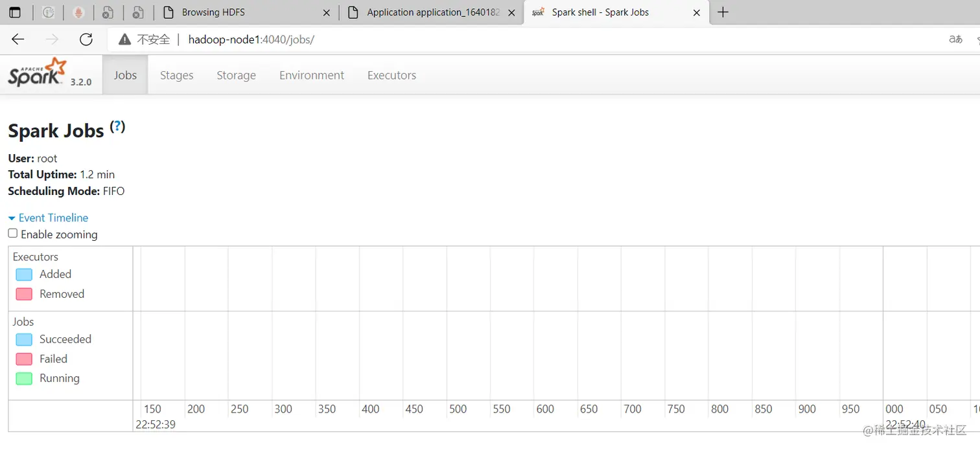Screen dimensions: 980x450
Task: Click the 22:52:39 timeline time label
Action: (x=156, y=425)
